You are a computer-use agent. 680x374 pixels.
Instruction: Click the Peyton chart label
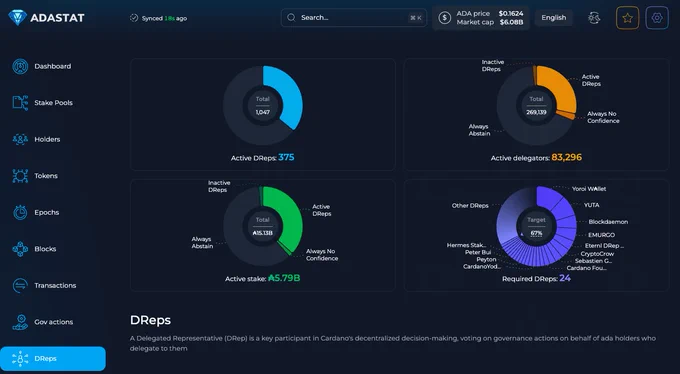coord(486,259)
